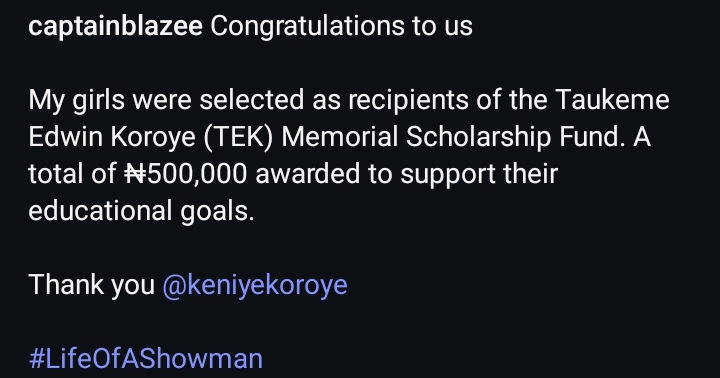
Task: Click the word 'Congratulations'
Action: pyautogui.click(x=307, y=26)
